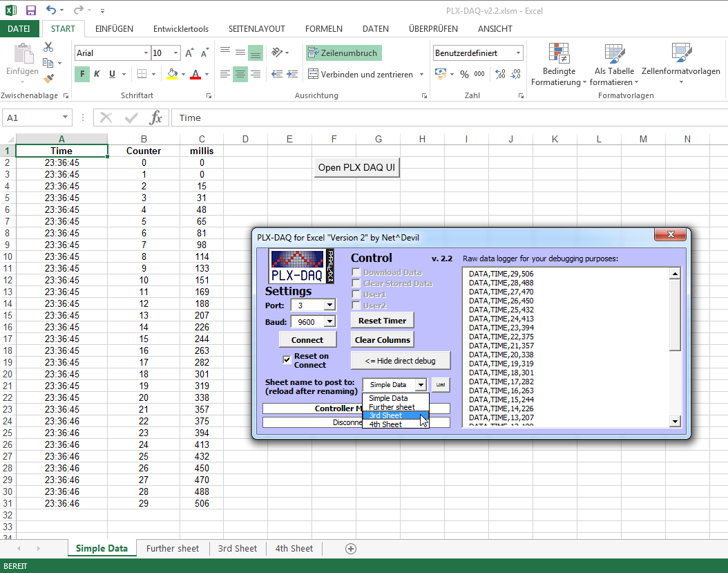728x573 pixels.
Task: Align text to vertical middle
Action: [x=240, y=53]
